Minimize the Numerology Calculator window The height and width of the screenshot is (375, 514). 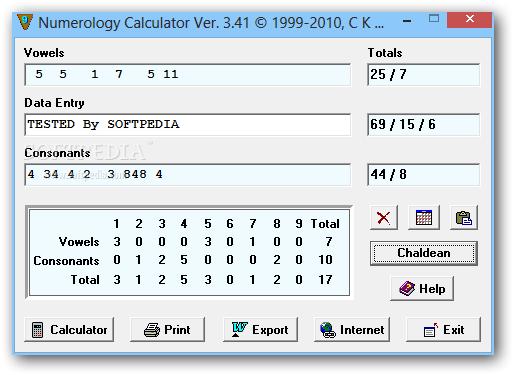[407, 21]
